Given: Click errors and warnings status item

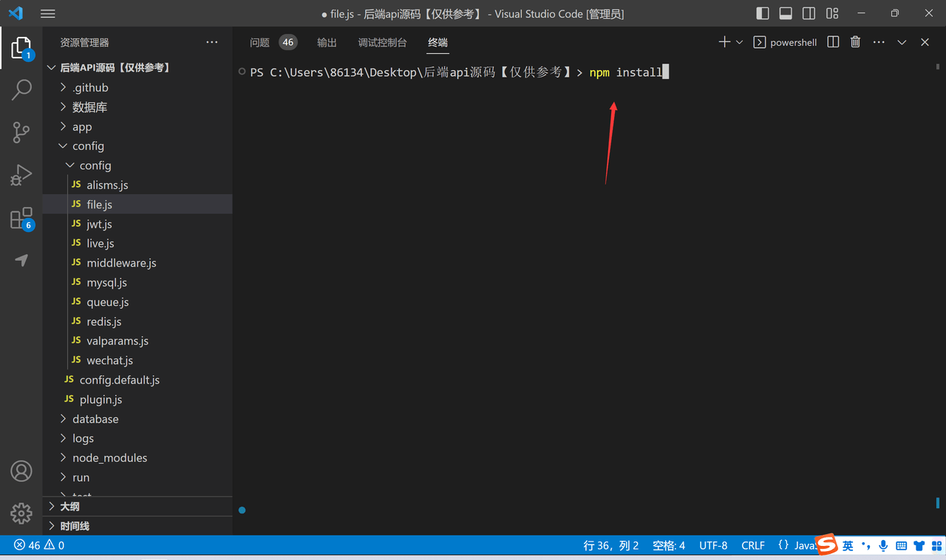Looking at the screenshot, I should coord(39,545).
